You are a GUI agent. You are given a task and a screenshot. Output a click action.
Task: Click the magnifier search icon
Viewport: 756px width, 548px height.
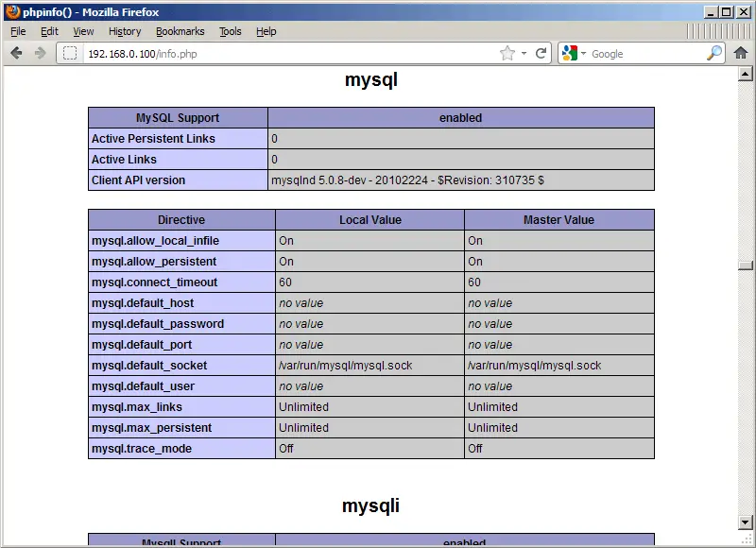714,53
